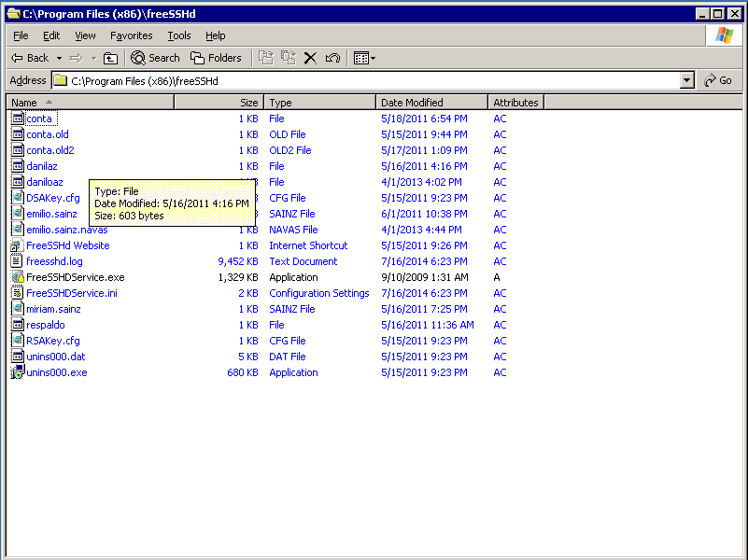Select the conta file icon
Screen dimensions: 748x560
[18, 119]
